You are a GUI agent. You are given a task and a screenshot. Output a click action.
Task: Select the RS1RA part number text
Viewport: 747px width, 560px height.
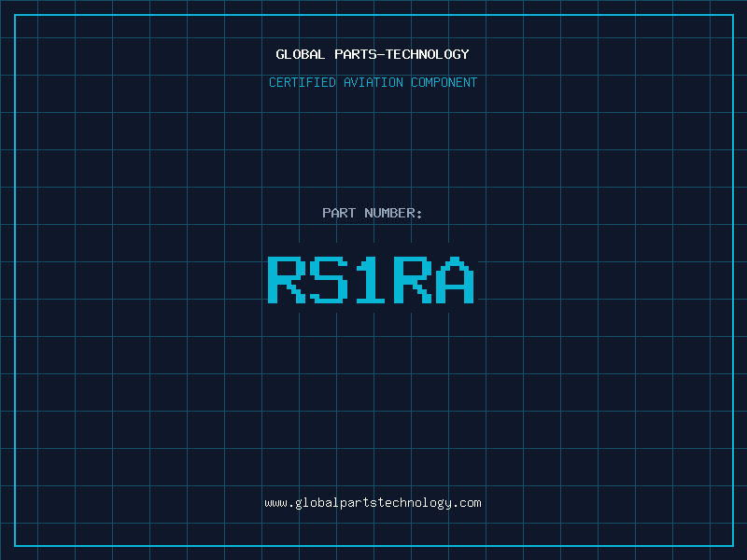pos(372,279)
